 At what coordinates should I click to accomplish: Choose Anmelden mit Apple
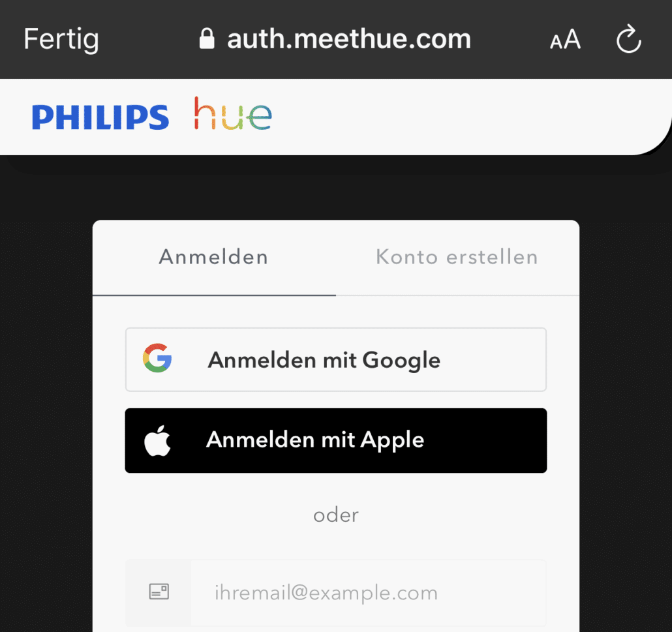336,440
